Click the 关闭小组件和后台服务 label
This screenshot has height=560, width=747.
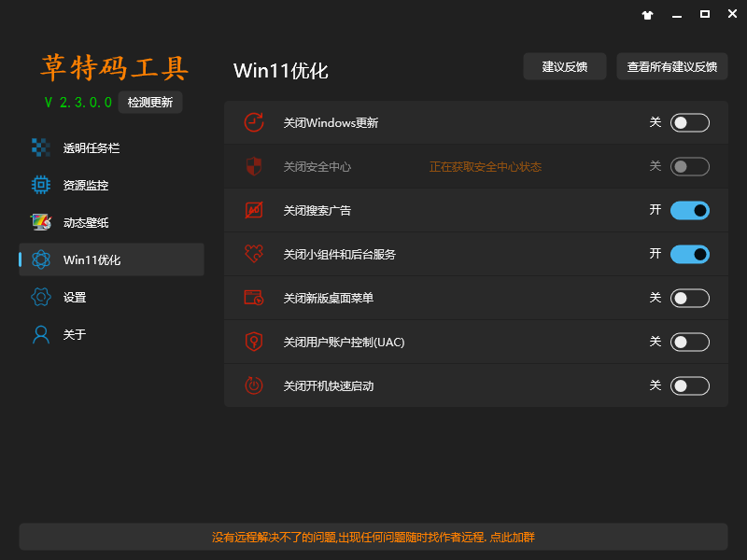pos(340,254)
